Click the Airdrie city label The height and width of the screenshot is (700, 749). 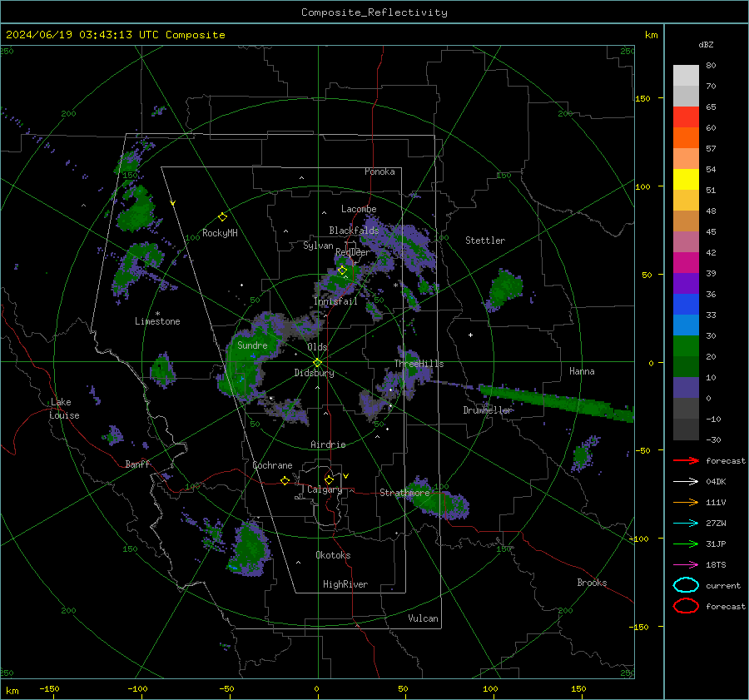328,444
